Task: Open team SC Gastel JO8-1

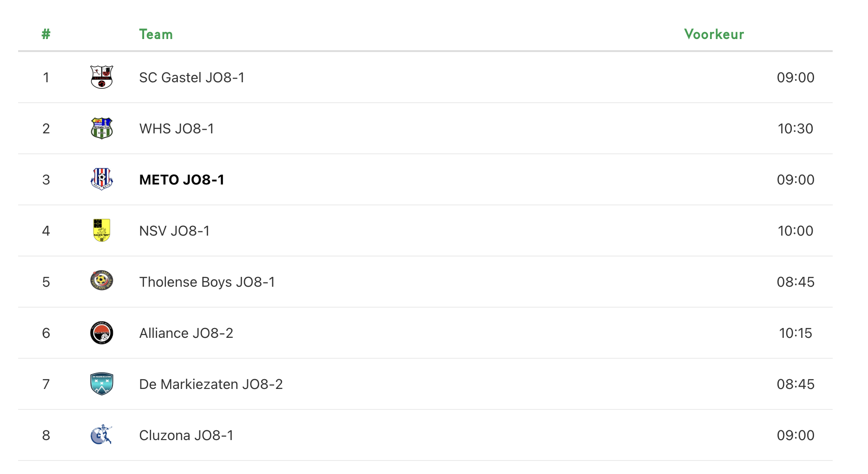Action: (191, 78)
